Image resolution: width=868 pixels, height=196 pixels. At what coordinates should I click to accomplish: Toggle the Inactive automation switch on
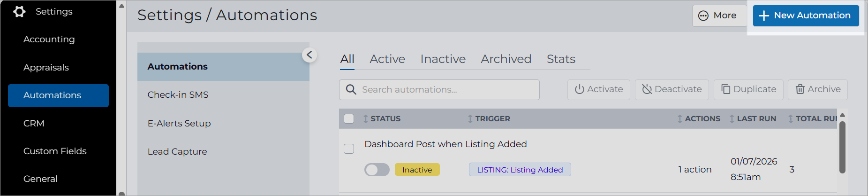tap(377, 170)
